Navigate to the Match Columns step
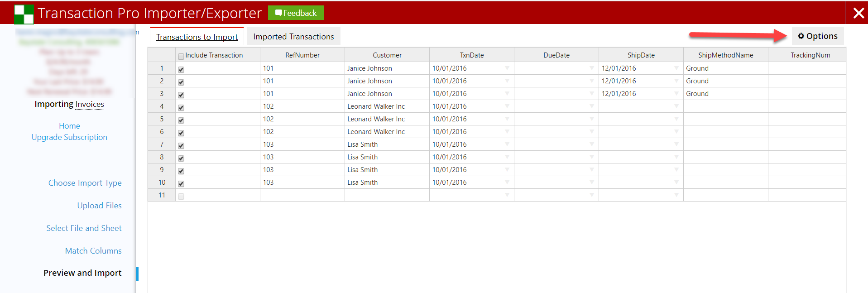This screenshot has height=293, width=868. (93, 251)
